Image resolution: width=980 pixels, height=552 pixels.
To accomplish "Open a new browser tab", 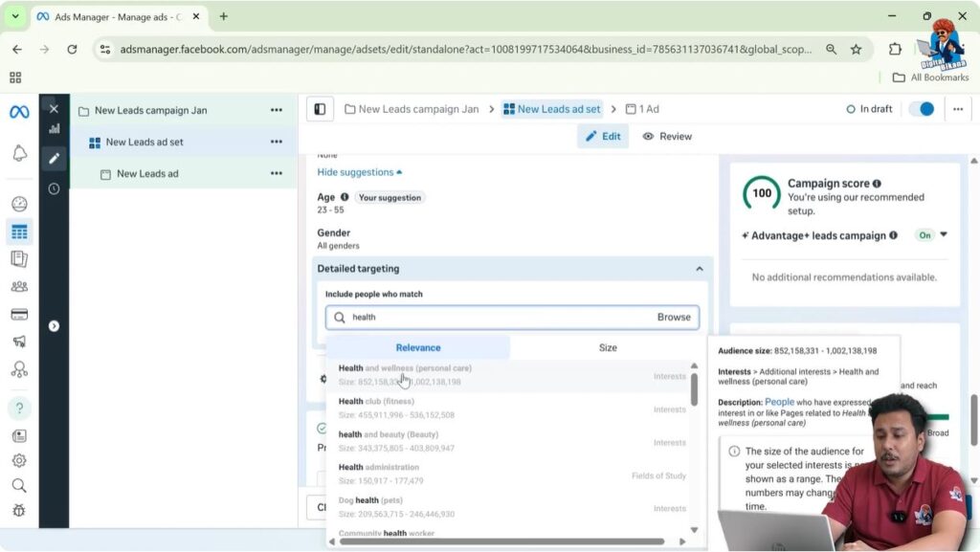I will 223,17.
